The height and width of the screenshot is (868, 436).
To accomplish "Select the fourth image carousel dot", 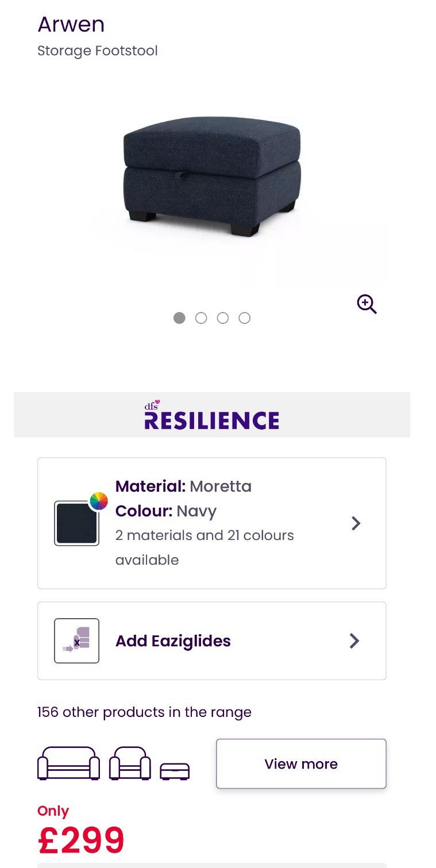I will point(245,318).
